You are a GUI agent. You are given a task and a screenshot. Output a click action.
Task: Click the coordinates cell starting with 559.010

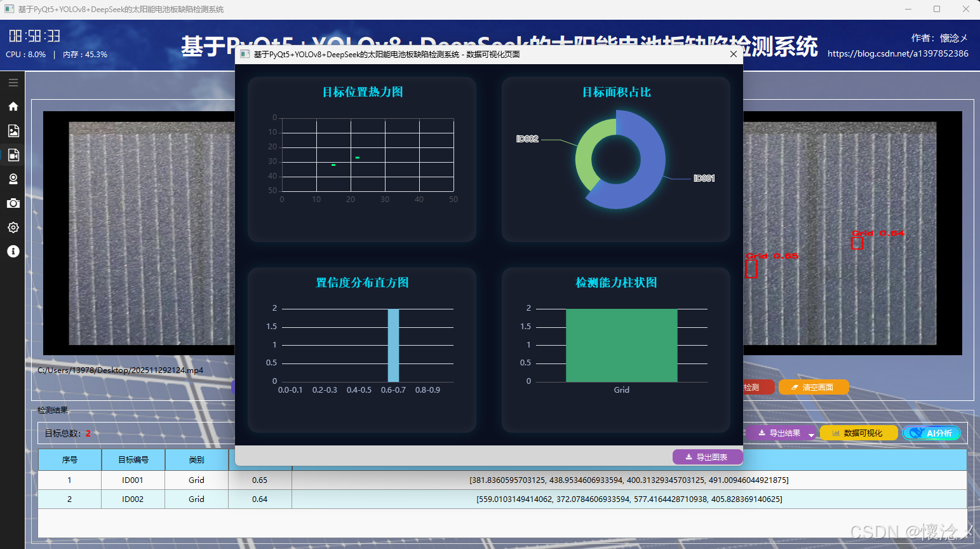[629, 499]
